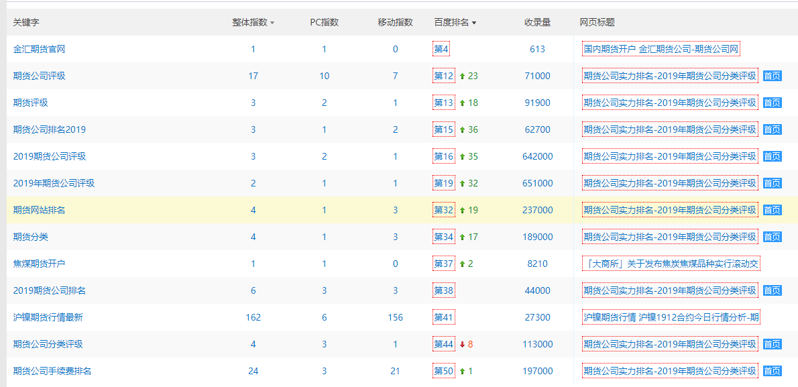Click the 第4 Baidu rank link
The height and width of the screenshot is (387, 798).
441,49
